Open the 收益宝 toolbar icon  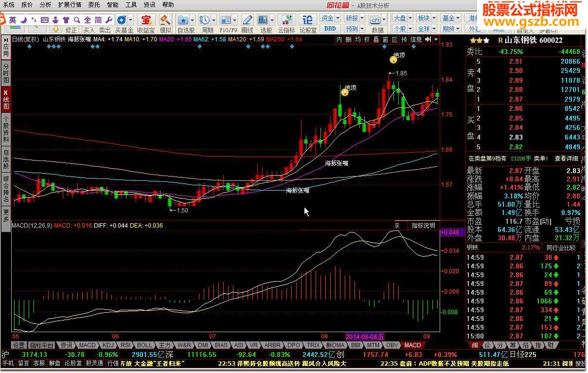pyautogui.click(x=145, y=20)
